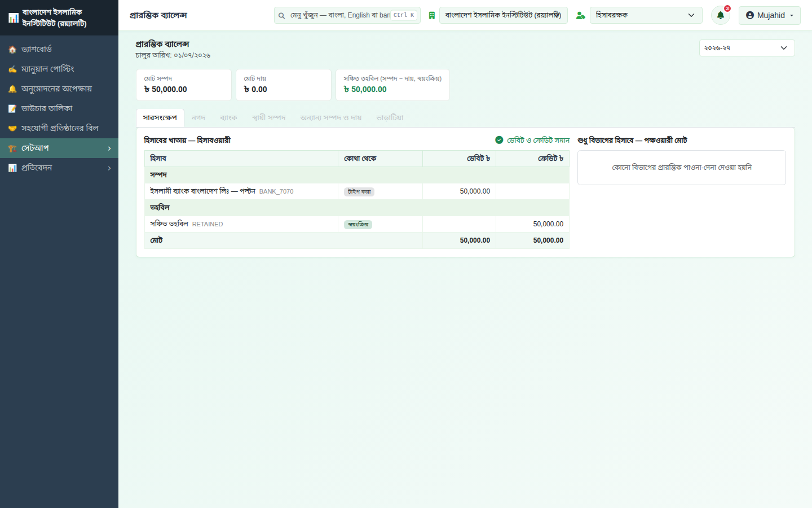The height and width of the screenshot is (508, 812).
Task: Switch to the স্থায়ী সম্পদ tab
Action: click(x=269, y=118)
